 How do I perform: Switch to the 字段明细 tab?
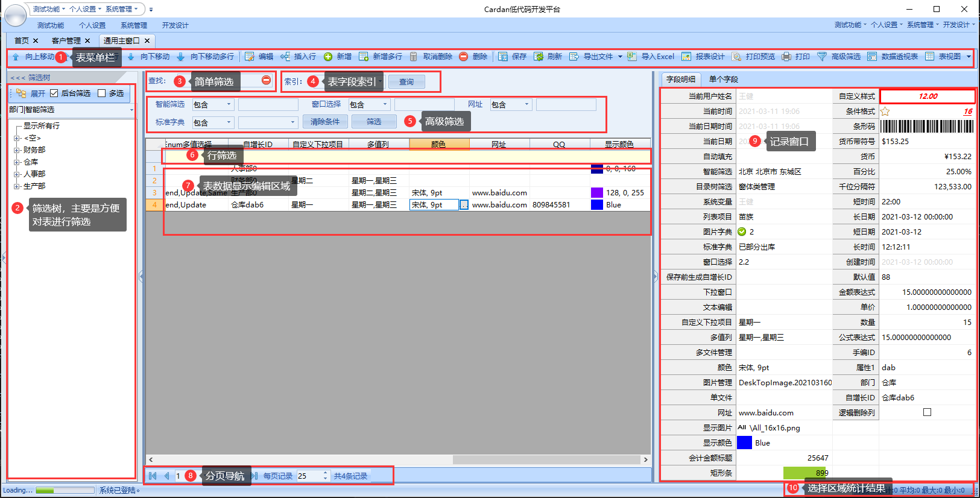(681, 79)
